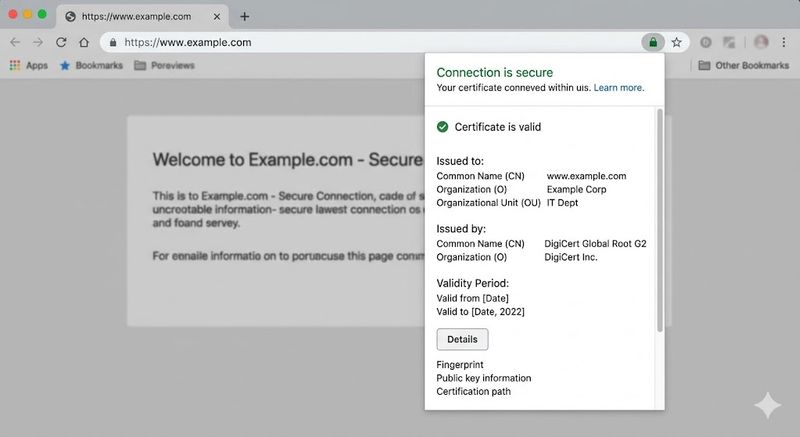Open the user profile avatar

[761, 42]
